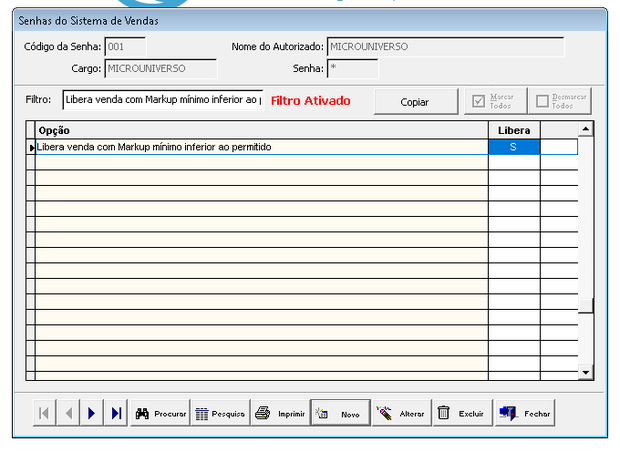Delete record using Excluir trash icon
Image resolution: width=620 pixels, height=452 pixels.
[460, 413]
